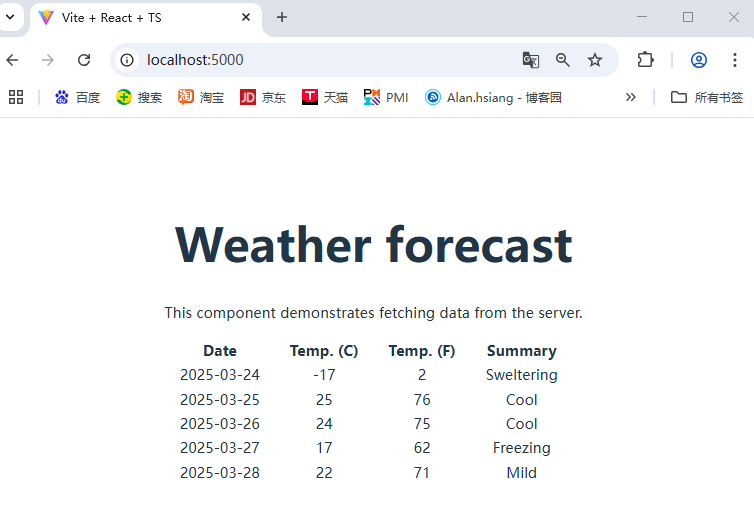The width and height of the screenshot is (754, 524).
Task: Open the 所有书签 bookmarks folder
Action: coord(706,97)
